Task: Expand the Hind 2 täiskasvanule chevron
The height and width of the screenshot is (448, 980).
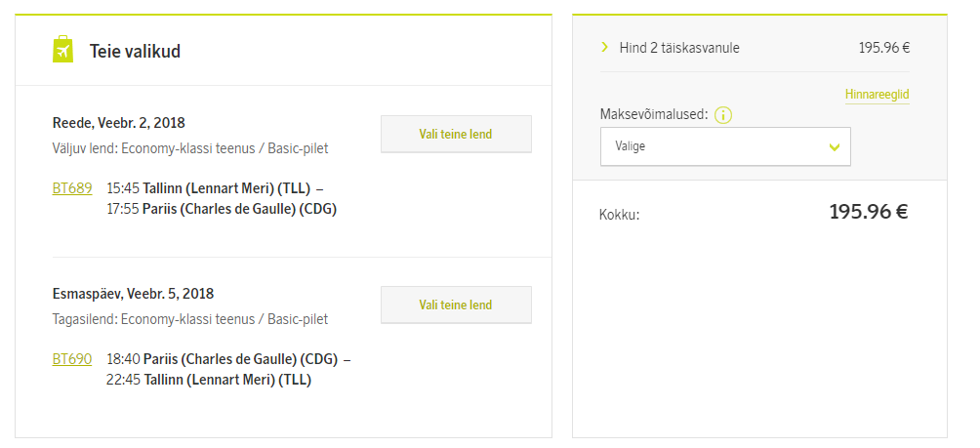Action: point(604,47)
